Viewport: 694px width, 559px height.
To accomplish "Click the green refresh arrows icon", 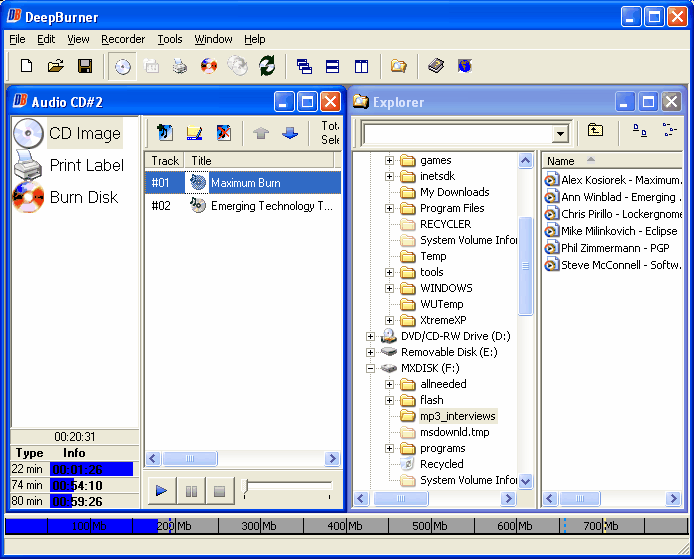I will tap(267, 66).
